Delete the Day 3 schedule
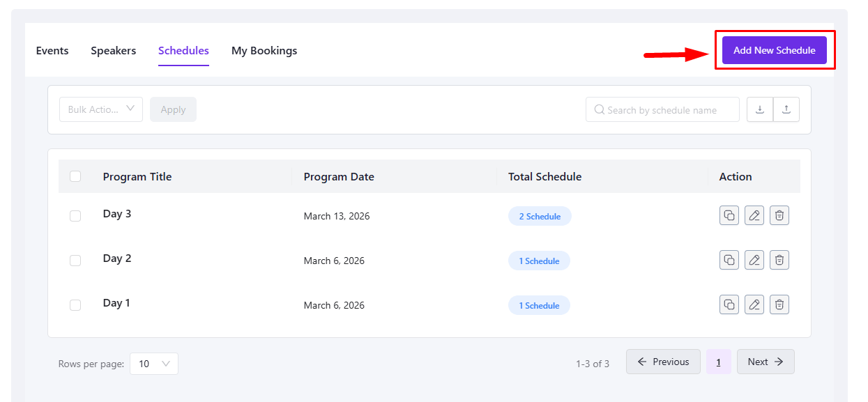Screen dimensions: 868x402 [x=779, y=215]
